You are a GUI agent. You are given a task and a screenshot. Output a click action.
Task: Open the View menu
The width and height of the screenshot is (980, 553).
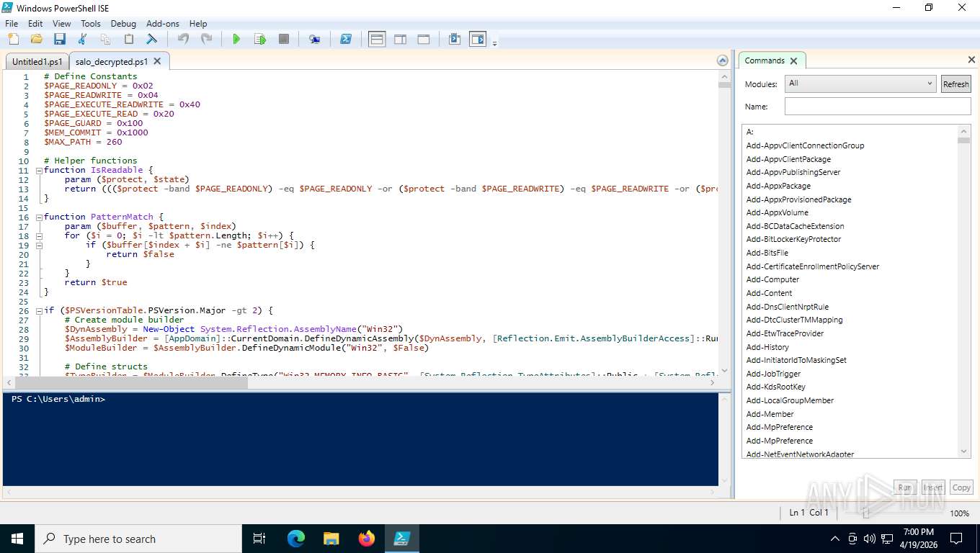click(62, 23)
